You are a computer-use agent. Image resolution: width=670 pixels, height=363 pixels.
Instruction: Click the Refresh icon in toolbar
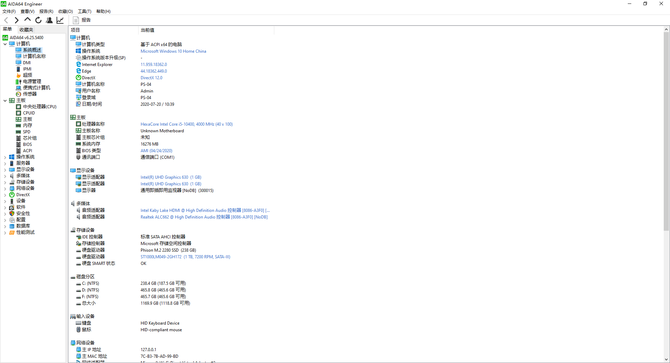(38, 20)
